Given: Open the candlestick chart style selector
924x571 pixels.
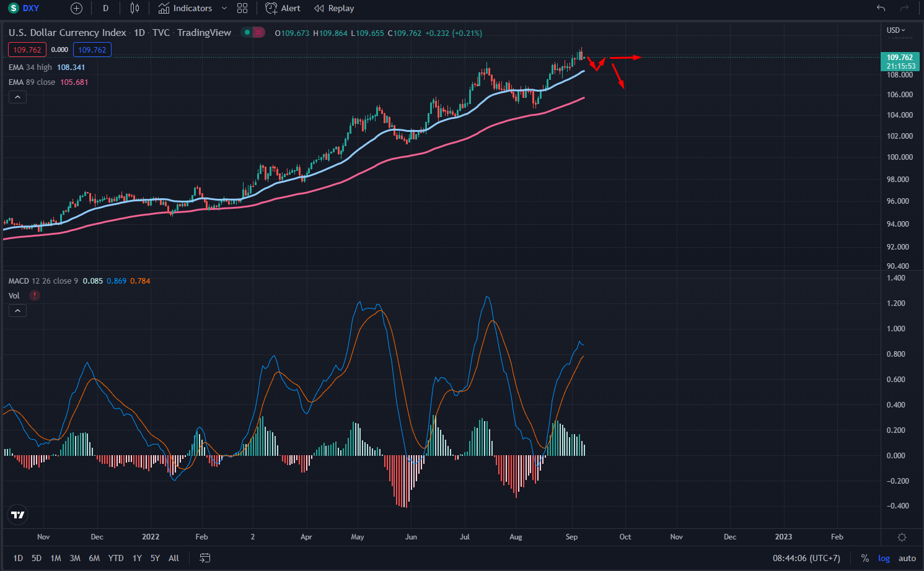Looking at the screenshot, I should click(134, 9).
